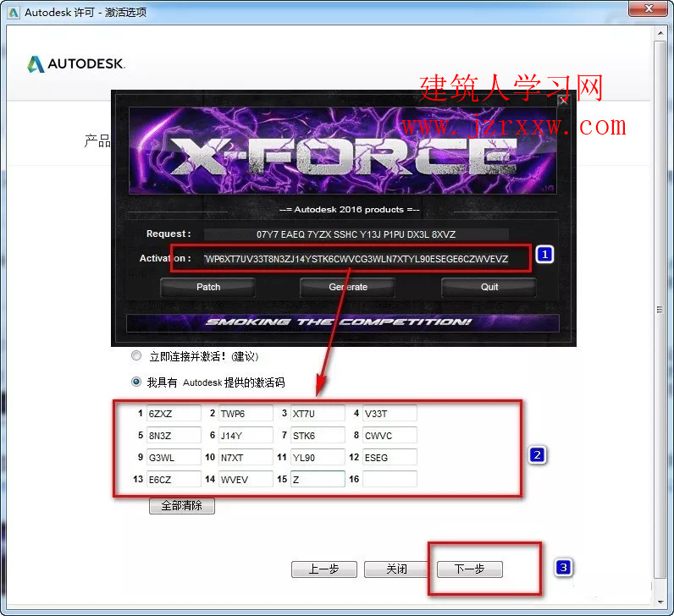Image resolution: width=674 pixels, height=616 pixels.
Task: Select 立即连接并激活 radio option
Action: (x=136, y=355)
